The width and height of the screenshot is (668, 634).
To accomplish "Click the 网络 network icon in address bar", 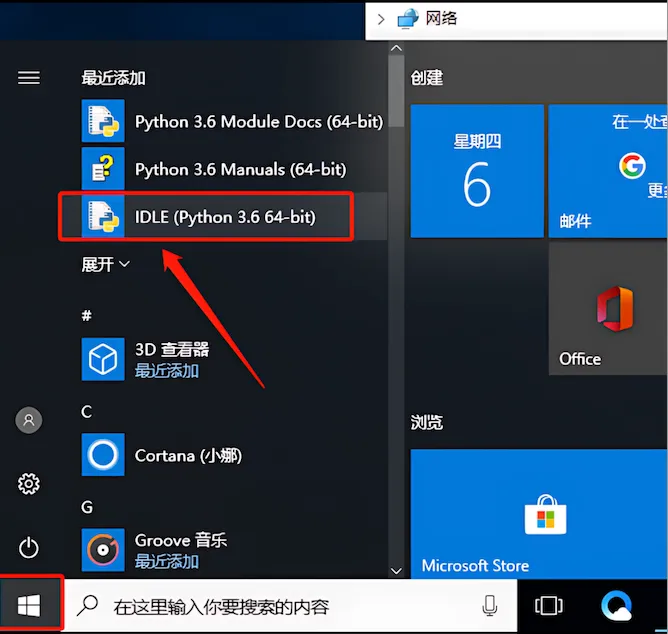I will click(x=408, y=19).
